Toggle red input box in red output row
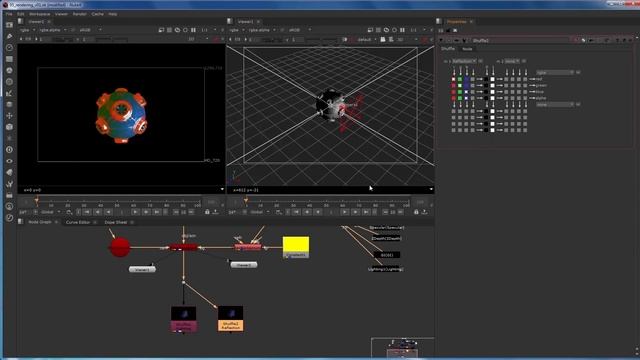Viewport: 640px width, 360px height. (453, 79)
